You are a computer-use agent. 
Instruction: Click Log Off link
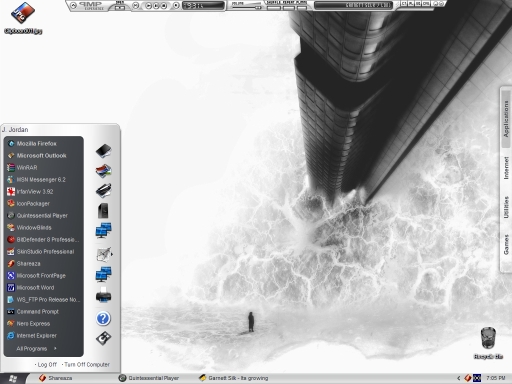pos(47,364)
